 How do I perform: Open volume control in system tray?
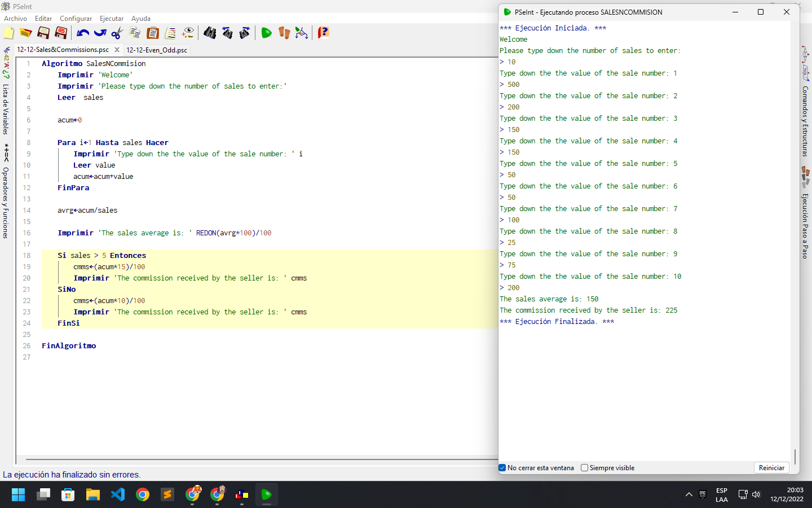point(756,495)
